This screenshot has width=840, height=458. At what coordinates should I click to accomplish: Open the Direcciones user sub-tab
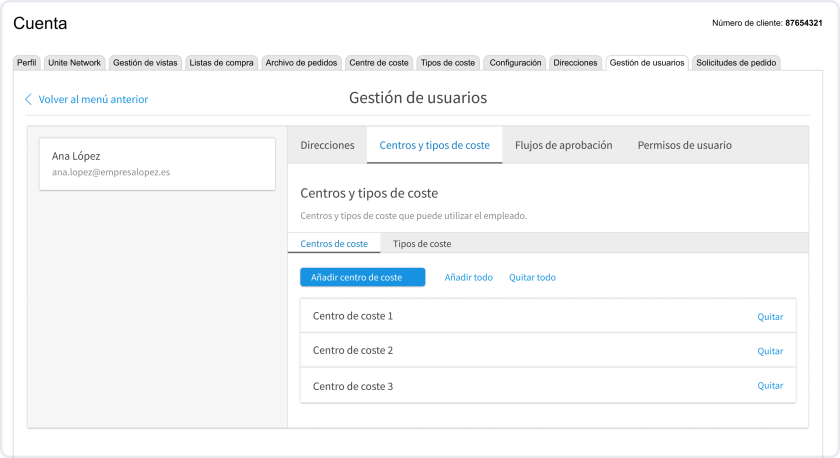pos(327,145)
